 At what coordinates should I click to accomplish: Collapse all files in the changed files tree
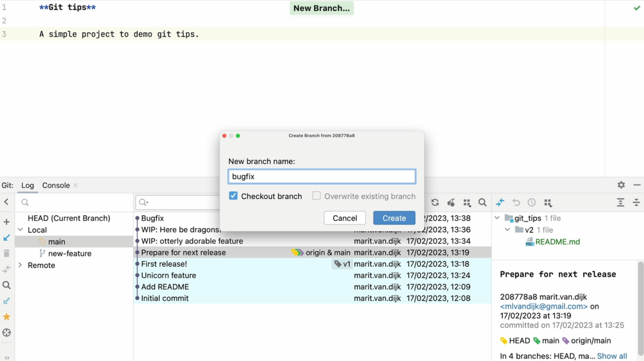pos(636,202)
